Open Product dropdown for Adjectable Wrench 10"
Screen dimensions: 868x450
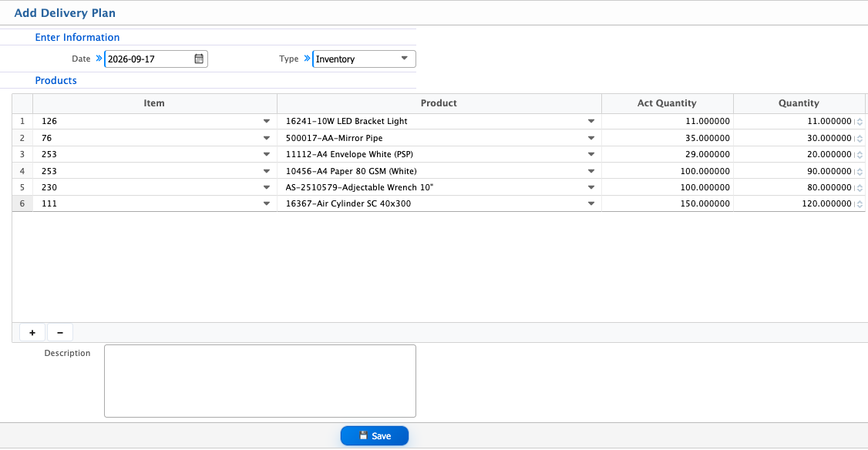590,187
